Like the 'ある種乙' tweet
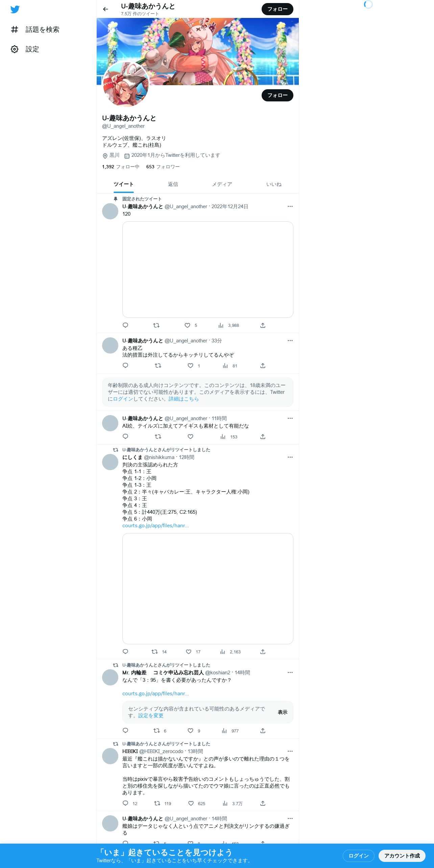The width and height of the screenshot is (434, 868). click(191, 366)
